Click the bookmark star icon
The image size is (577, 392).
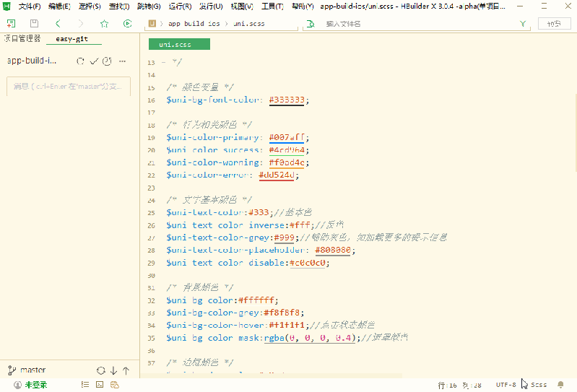coord(105,24)
